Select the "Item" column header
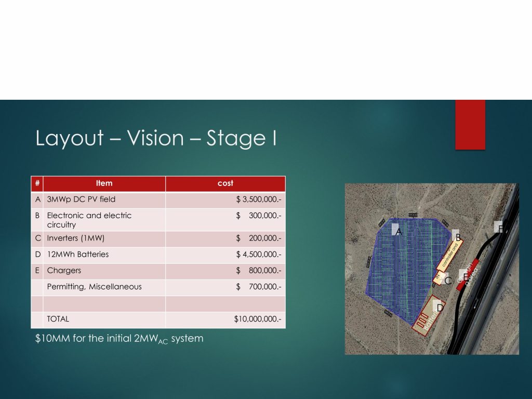Screen dimensions: 532x399 [x=104, y=183]
